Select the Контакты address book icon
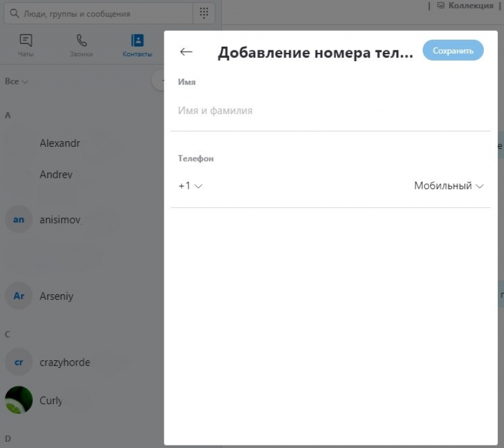This screenshot has height=448, width=504. click(136, 38)
